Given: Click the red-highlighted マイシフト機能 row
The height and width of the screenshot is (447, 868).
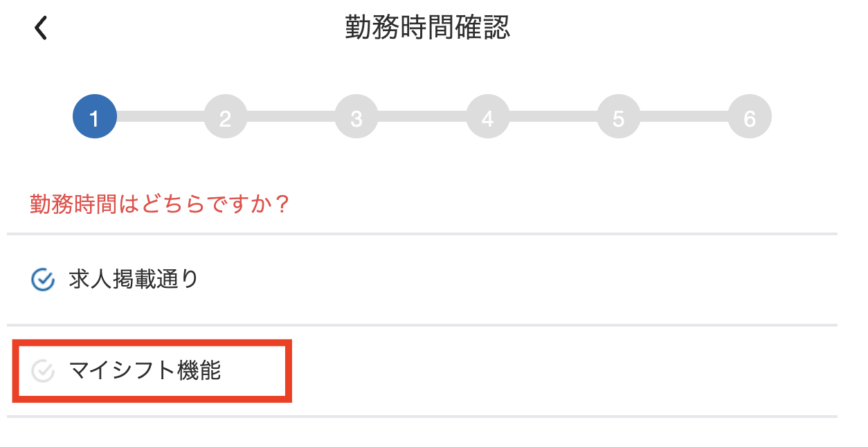Looking at the screenshot, I should tap(152, 371).
